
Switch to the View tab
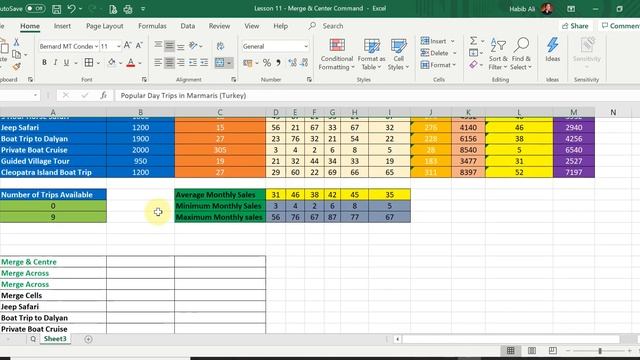click(x=252, y=26)
